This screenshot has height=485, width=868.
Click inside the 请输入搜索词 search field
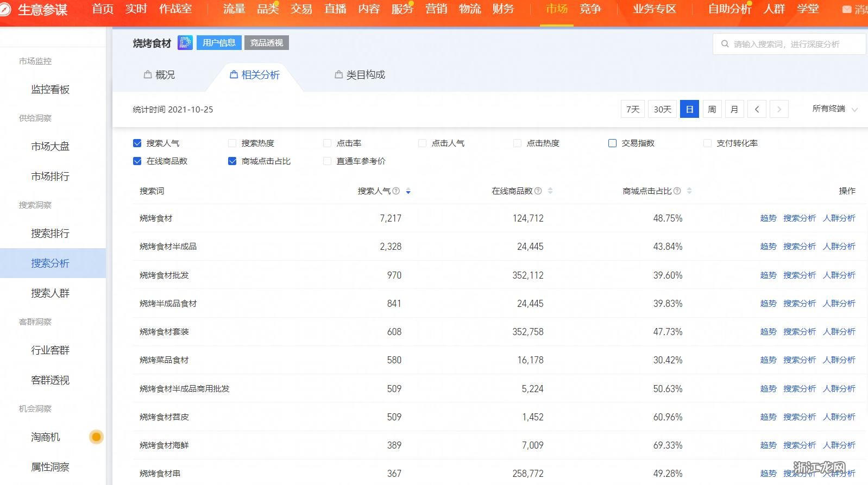point(789,44)
